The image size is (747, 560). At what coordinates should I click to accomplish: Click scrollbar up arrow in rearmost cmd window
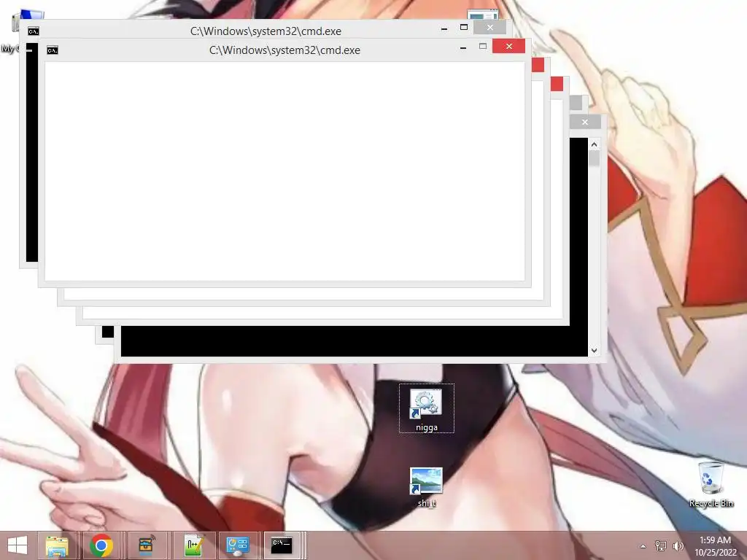point(594,144)
